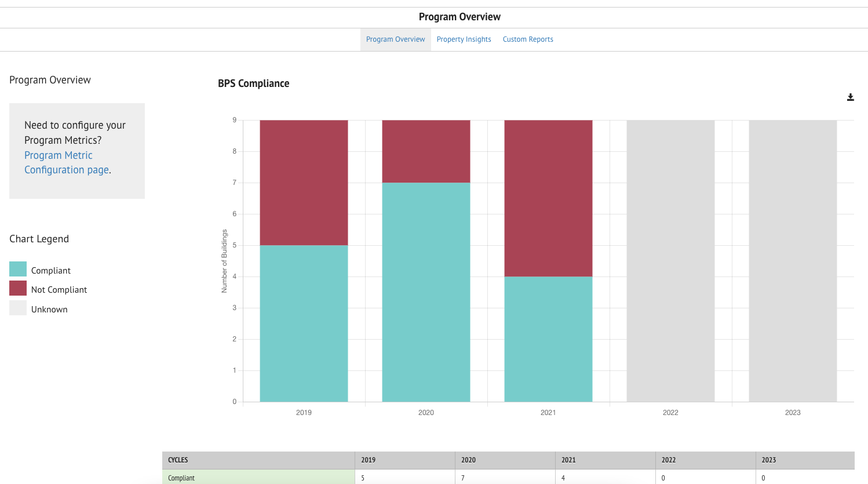868x484 pixels.
Task: Click the 2023 unknown gray bar
Action: tap(792, 261)
